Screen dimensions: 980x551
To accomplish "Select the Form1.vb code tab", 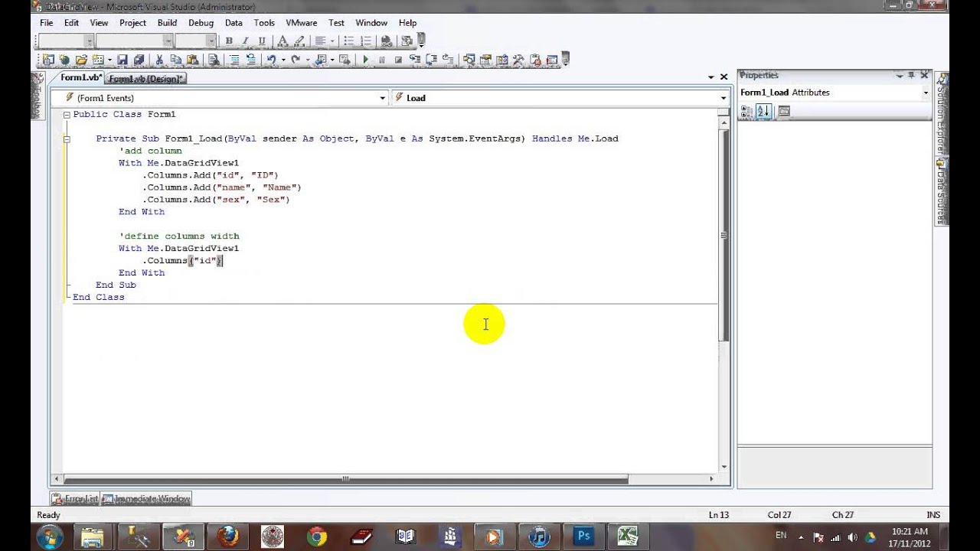I will 80,78.
